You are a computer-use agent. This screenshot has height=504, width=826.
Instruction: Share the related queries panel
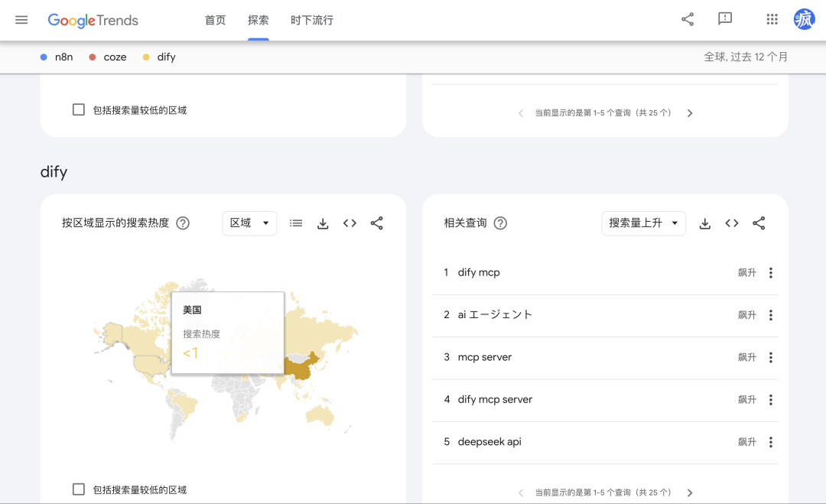(759, 223)
